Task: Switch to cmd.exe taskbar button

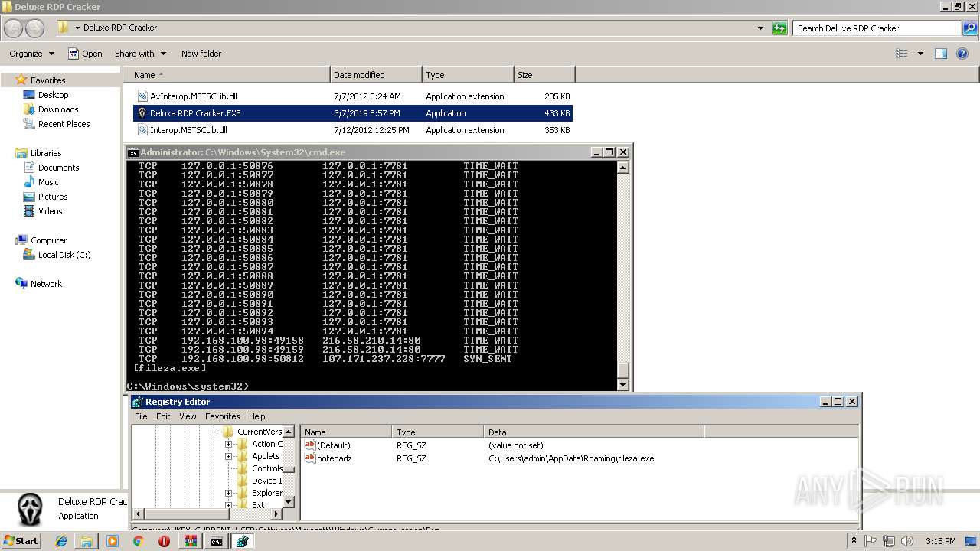Action: [x=217, y=541]
